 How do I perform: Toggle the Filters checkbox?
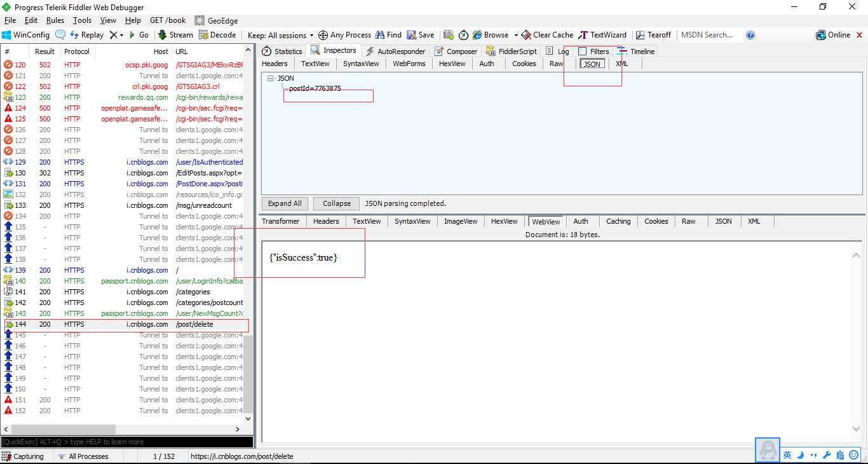click(583, 51)
